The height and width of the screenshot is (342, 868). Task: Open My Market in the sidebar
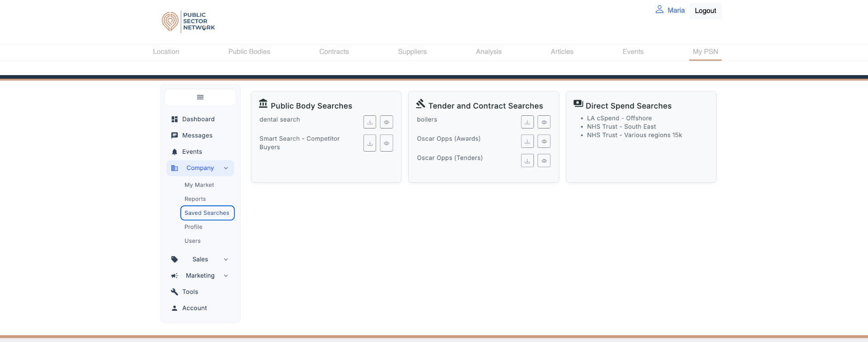[x=199, y=185]
